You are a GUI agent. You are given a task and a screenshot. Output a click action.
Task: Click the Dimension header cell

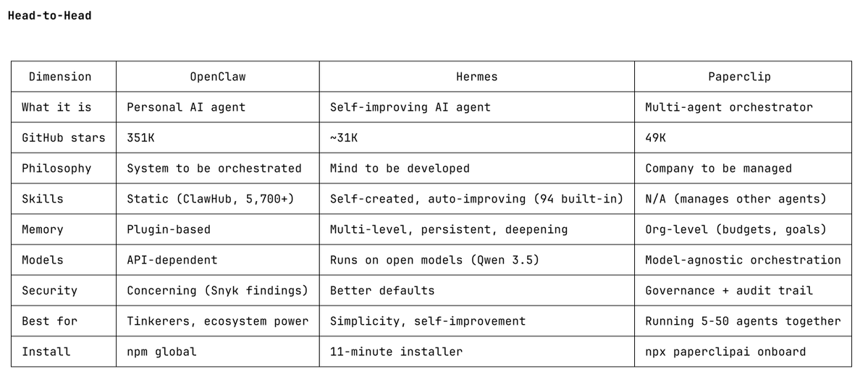coord(60,77)
